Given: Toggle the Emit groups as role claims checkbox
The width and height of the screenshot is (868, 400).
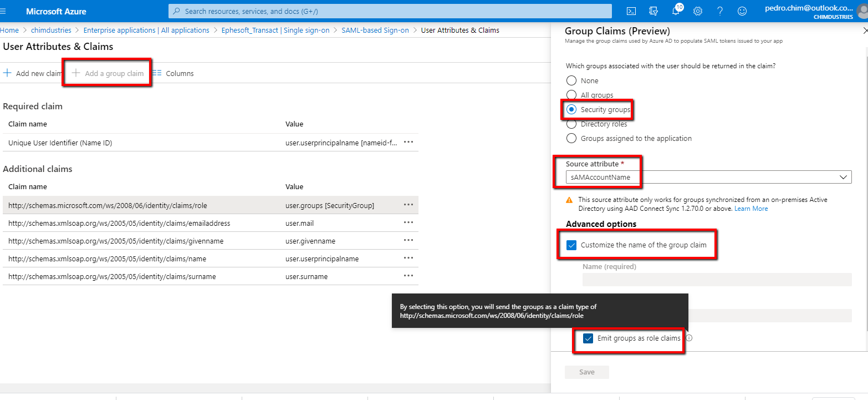Looking at the screenshot, I should [589, 338].
